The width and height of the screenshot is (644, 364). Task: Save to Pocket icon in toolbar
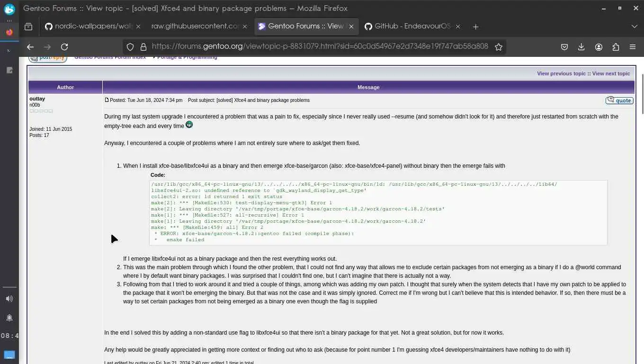pos(564,46)
